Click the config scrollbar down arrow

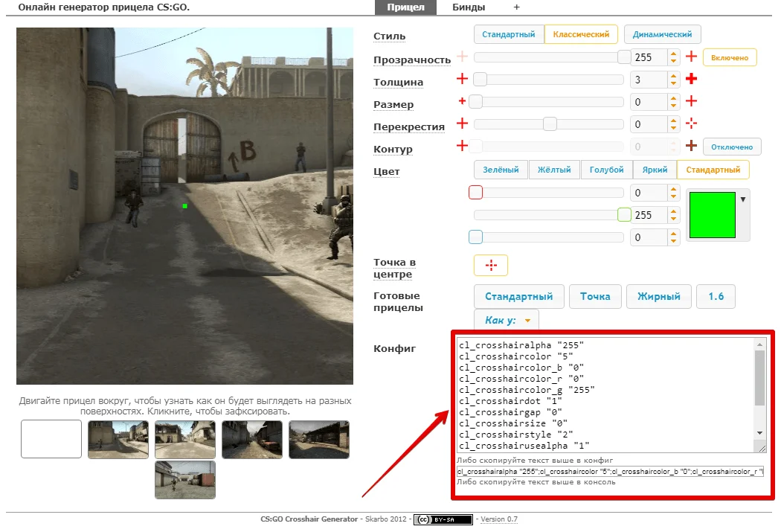click(x=759, y=433)
